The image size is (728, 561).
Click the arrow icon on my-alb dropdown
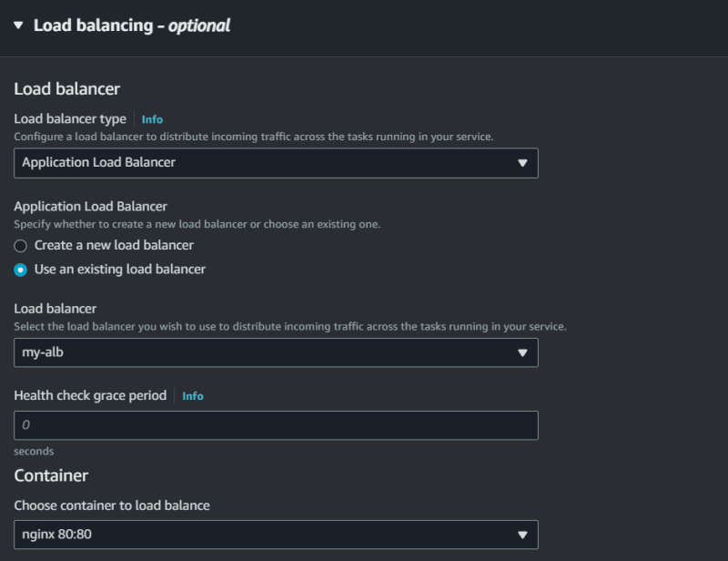pyautogui.click(x=522, y=352)
